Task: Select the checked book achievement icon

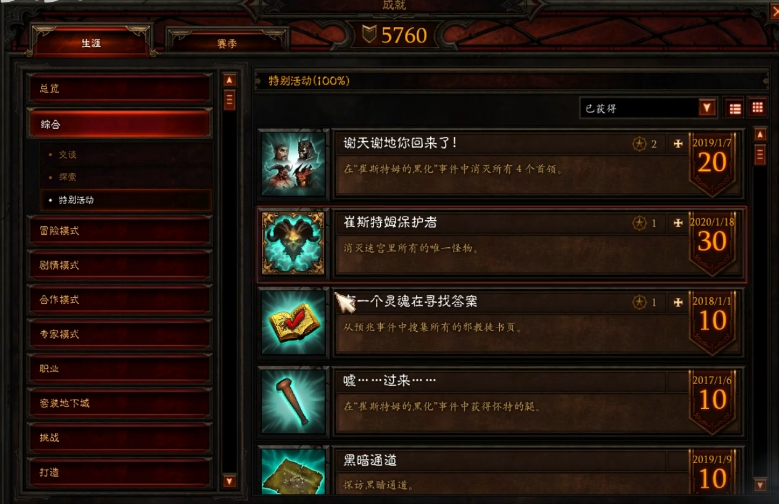Action: coord(293,322)
